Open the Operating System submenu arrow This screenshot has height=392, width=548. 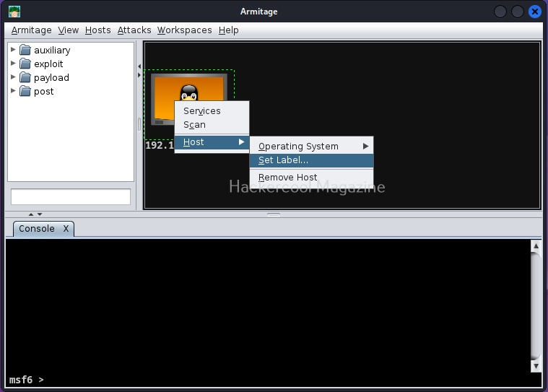(365, 146)
